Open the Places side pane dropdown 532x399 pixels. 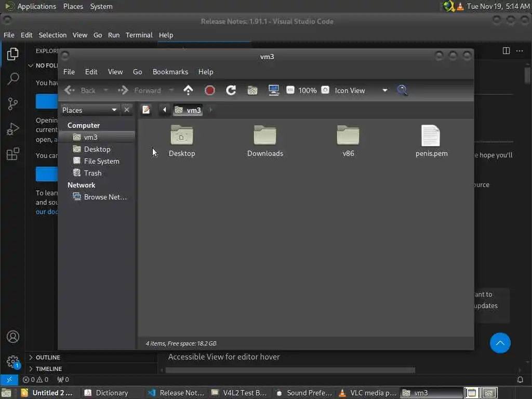(89, 110)
